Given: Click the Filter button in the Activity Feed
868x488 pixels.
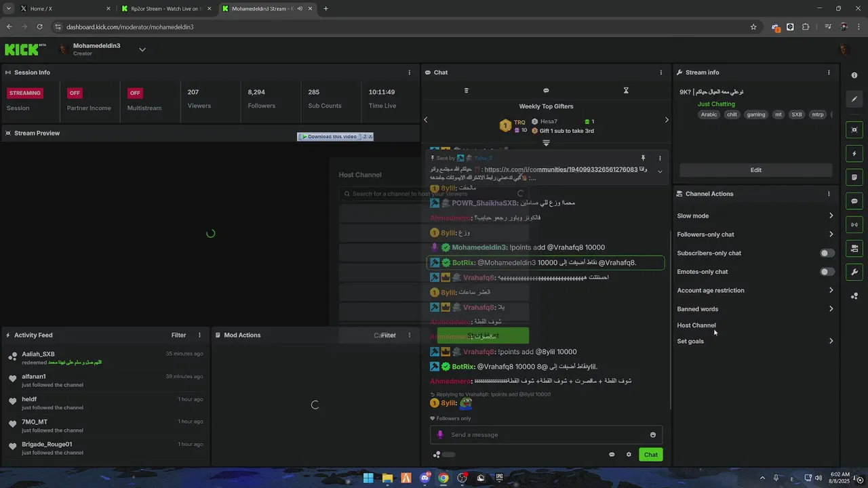Looking at the screenshot, I should [178, 335].
